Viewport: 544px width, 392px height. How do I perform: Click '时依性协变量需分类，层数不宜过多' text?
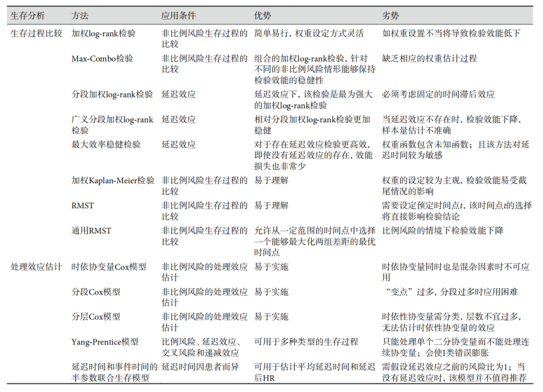pyautogui.click(x=451, y=317)
